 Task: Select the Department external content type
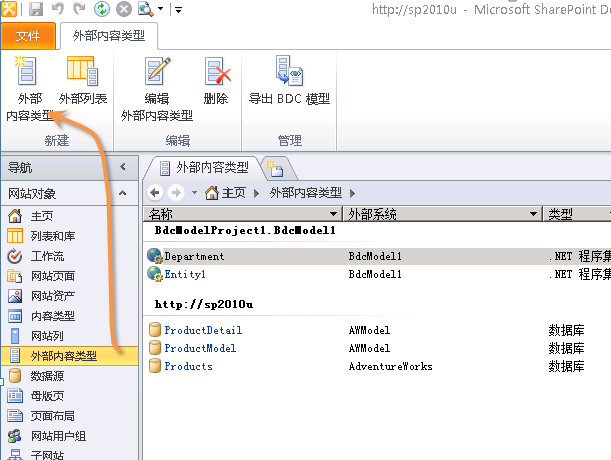pos(194,257)
